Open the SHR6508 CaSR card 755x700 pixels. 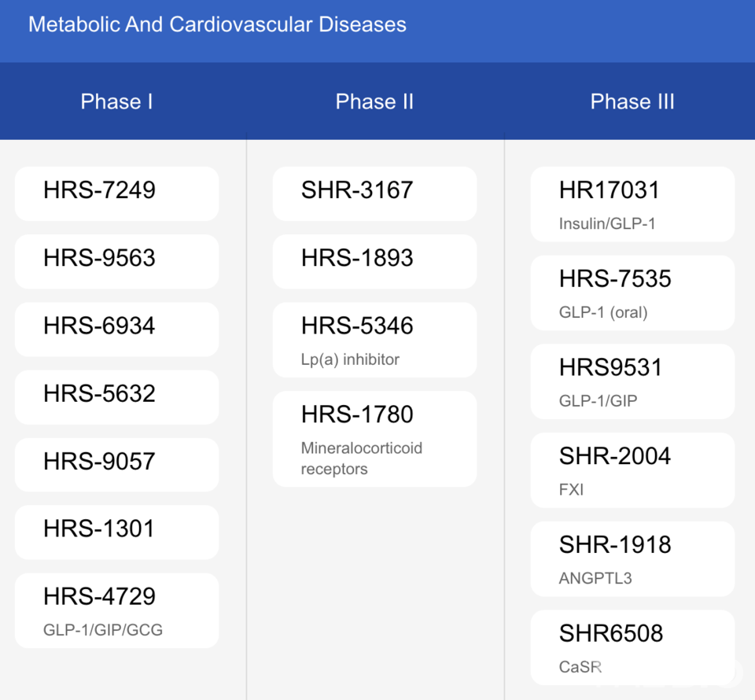(x=632, y=647)
